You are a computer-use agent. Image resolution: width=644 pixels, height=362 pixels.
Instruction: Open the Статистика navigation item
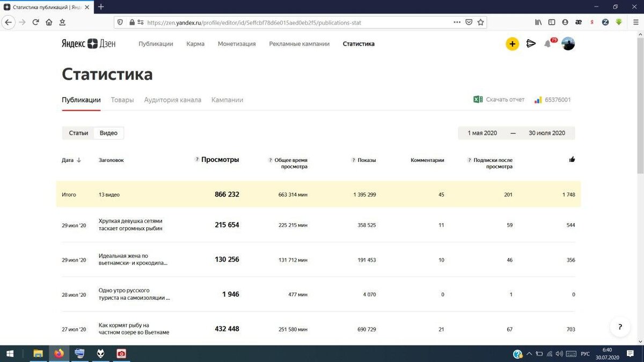[358, 44]
